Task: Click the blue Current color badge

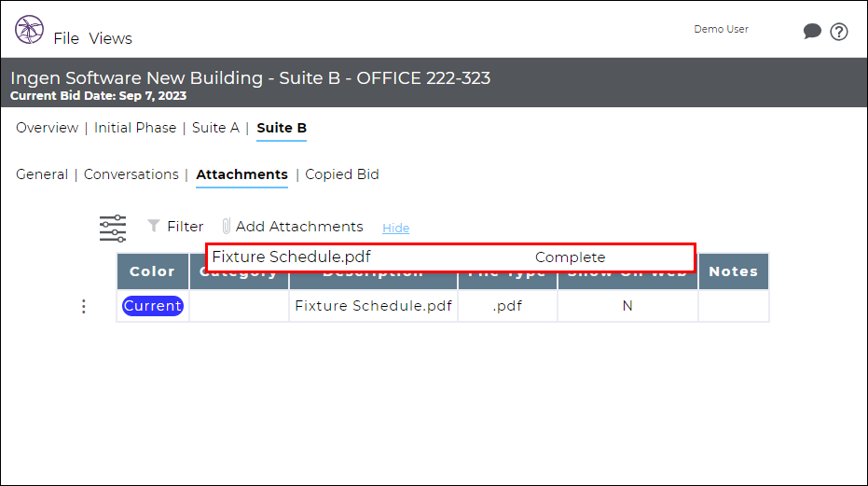Action: coord(153,306)
